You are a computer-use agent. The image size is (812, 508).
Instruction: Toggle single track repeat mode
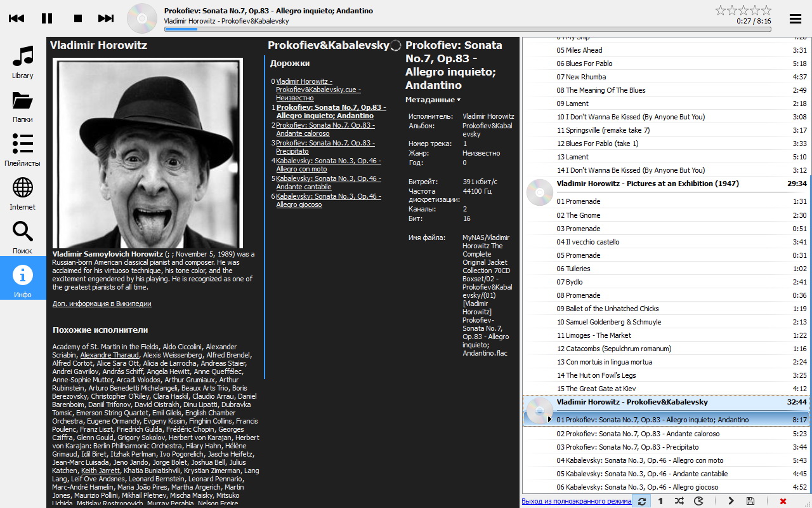pos(660,501)
